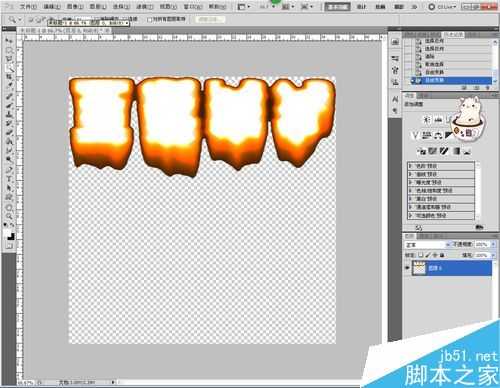The width and height of the screenshot is (500, 388).
Task: Expand the 色阶 预设 preset group
Action: point(441,166)
